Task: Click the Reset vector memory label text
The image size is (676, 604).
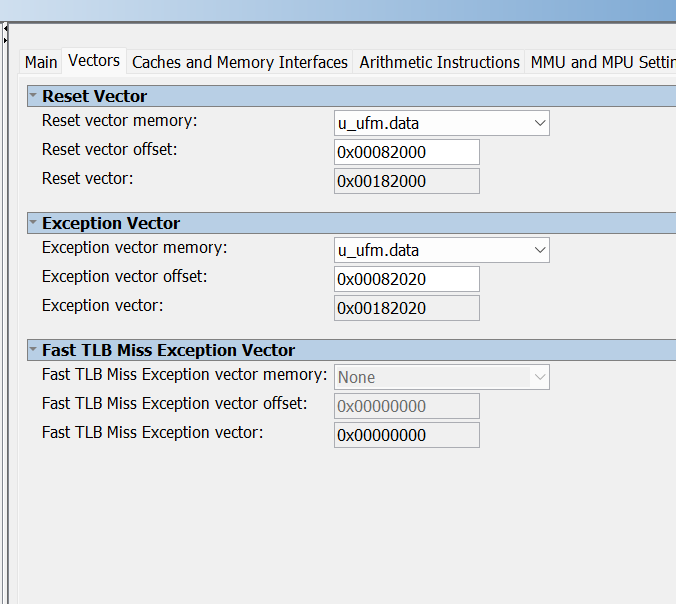Action: point(120,121)
